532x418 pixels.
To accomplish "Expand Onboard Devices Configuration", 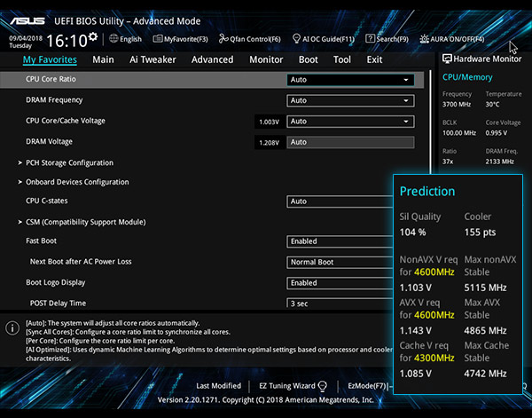I will (x=77, y=182).
